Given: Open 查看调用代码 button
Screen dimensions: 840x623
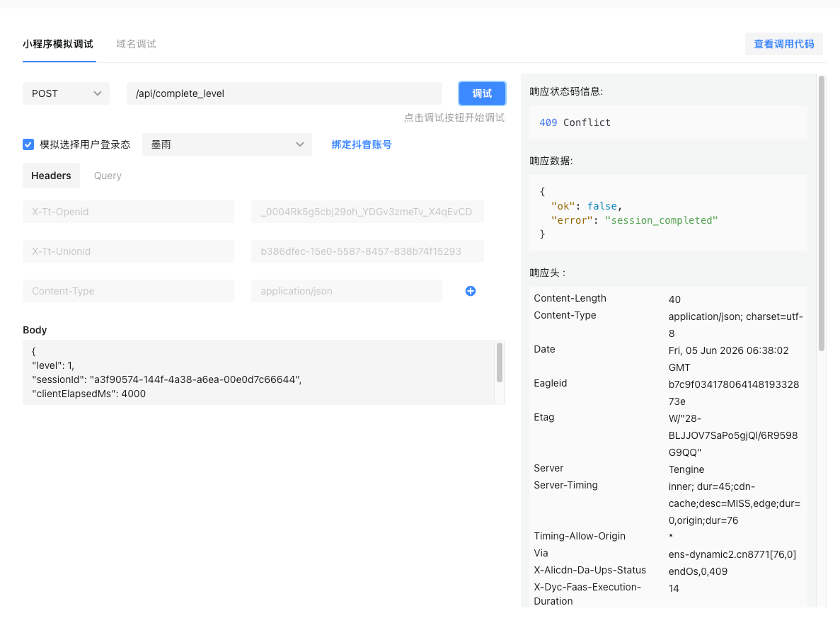Looking at the screenshot, I should tap(784, 44).
